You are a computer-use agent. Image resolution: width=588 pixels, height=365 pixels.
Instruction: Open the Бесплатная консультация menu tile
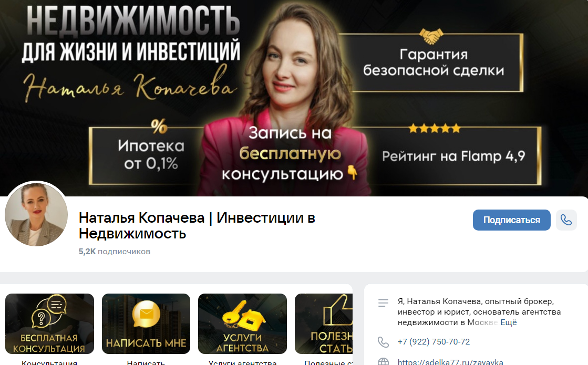49,324
